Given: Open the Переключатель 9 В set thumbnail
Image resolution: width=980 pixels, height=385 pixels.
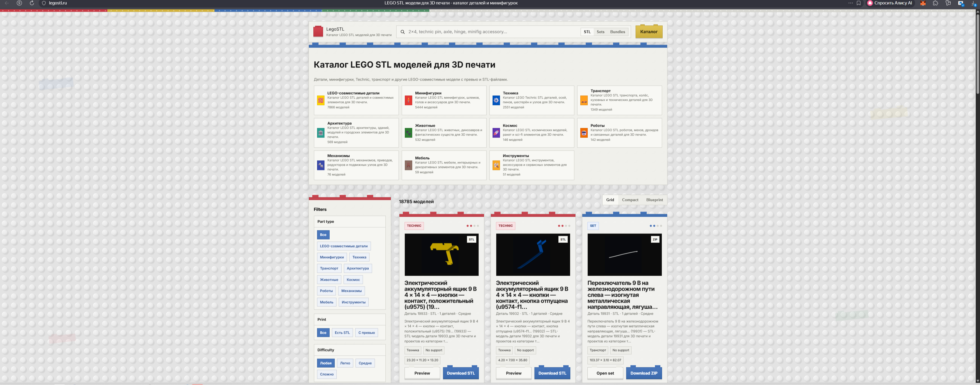Looking at the screenshot, I should coord(624,255).
